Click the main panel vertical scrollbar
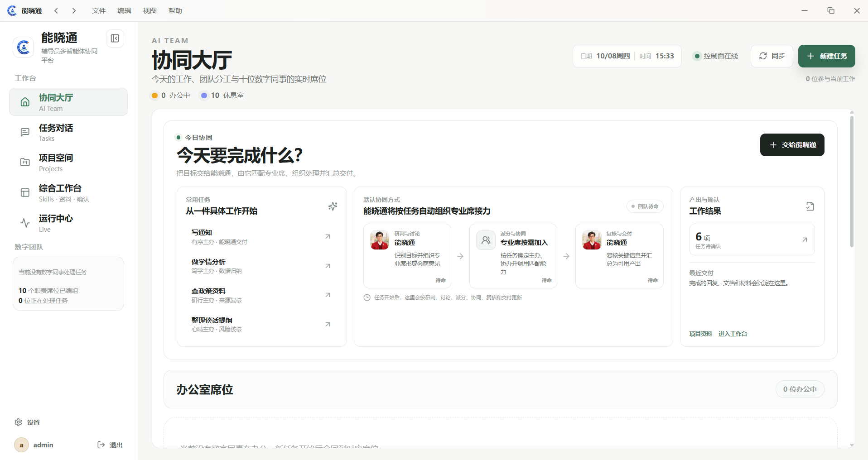This screenshot has width=868, height=460. (x=852, y=181)
